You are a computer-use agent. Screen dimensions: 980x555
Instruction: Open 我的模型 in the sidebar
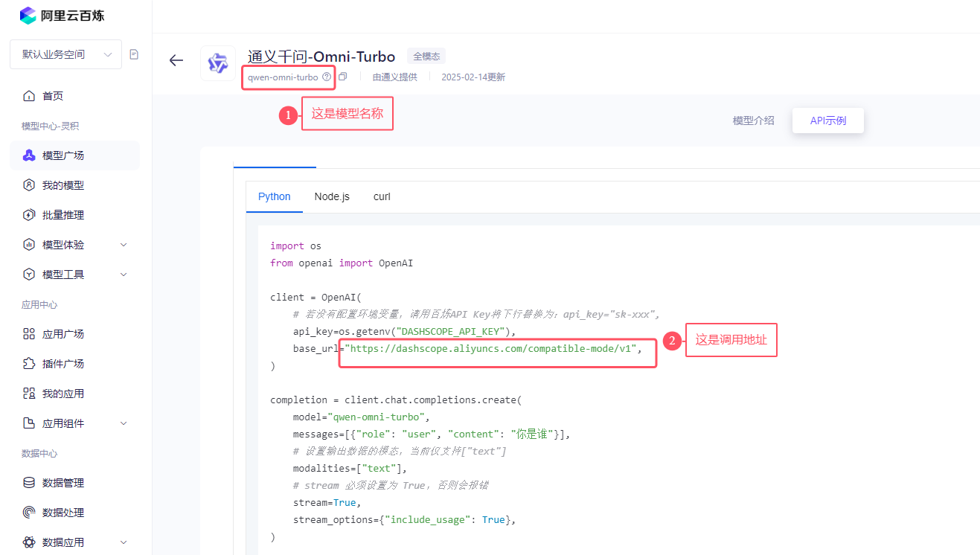pyautogui.click(x=63, y=185)
